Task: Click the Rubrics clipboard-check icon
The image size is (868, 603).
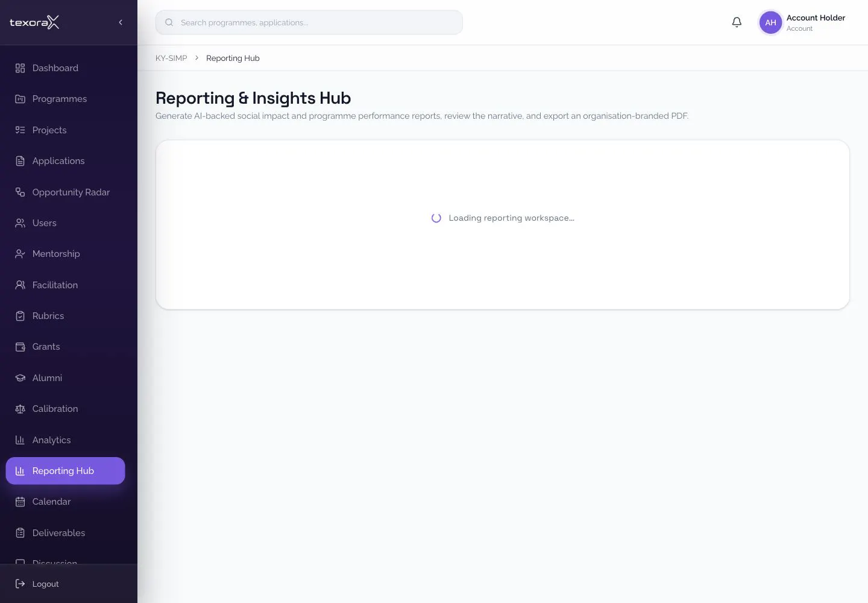Action: [20, 316]
